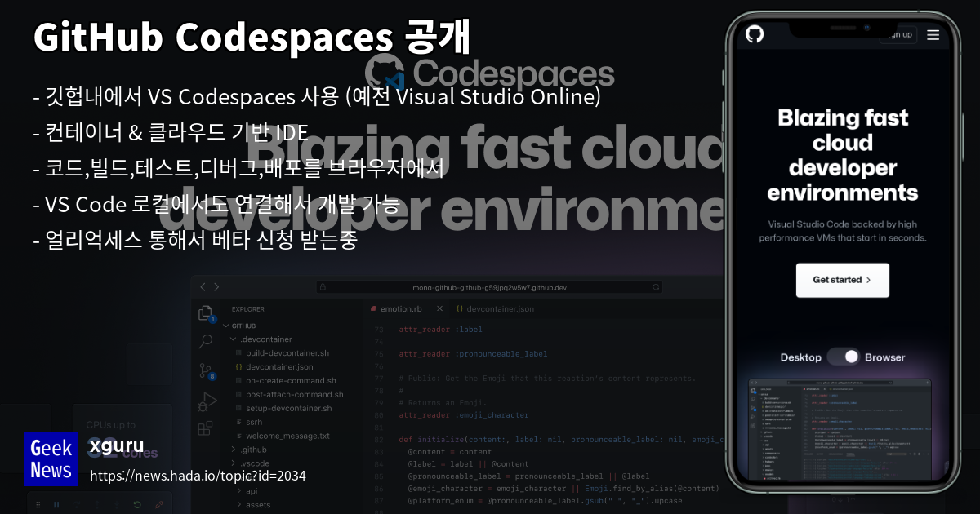The width and height of the screenshot is (980, 514).
Task: Close the emotion.rb tab
Action: pyautogui.click(x=439, y=308)
